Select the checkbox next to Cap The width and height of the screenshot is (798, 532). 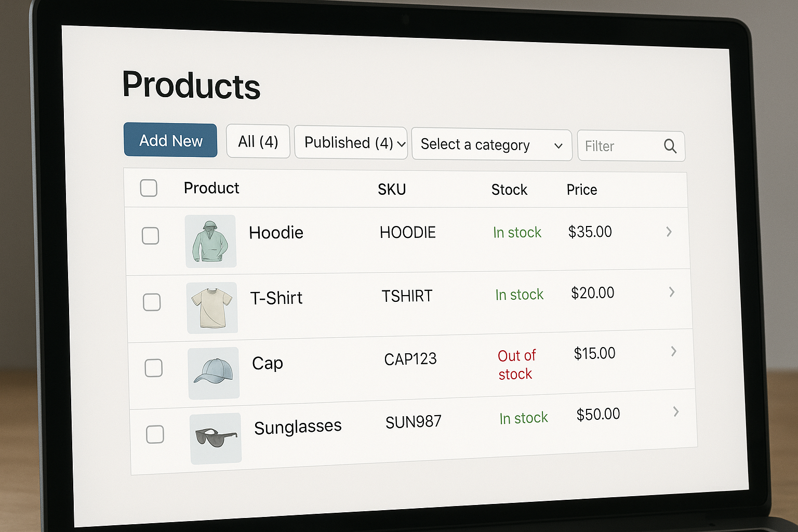coord(153,368)
